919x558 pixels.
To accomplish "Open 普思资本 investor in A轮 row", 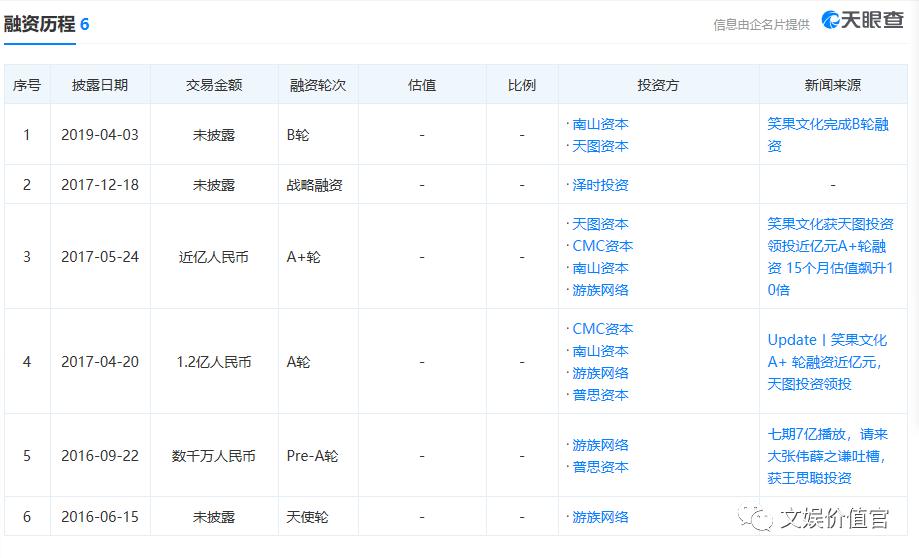I will [600, 395].
